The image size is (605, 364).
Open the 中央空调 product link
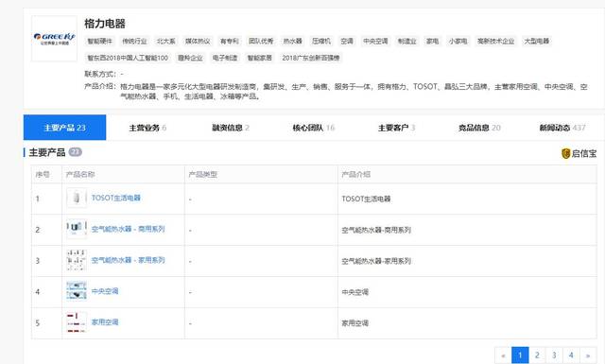tap(105, 291)
